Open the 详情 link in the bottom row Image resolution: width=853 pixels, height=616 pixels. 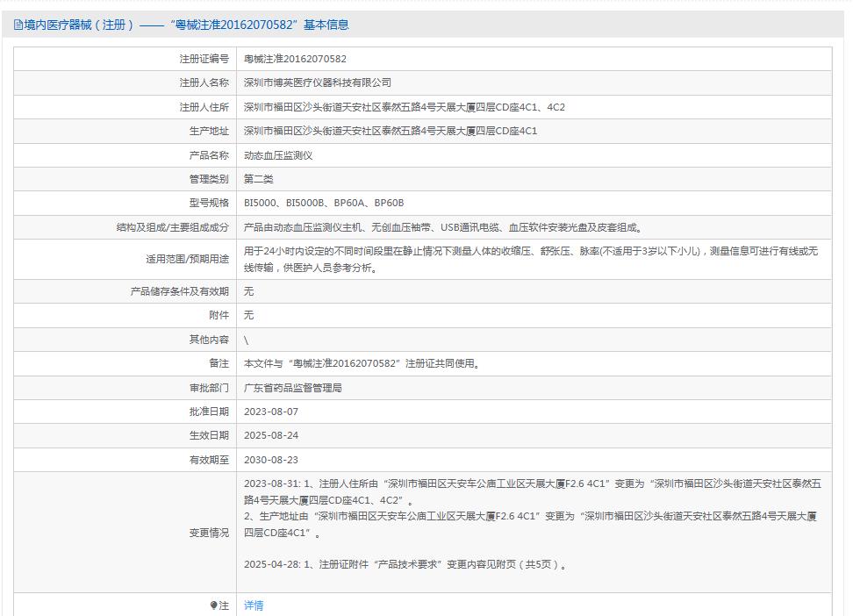point(254,605)
